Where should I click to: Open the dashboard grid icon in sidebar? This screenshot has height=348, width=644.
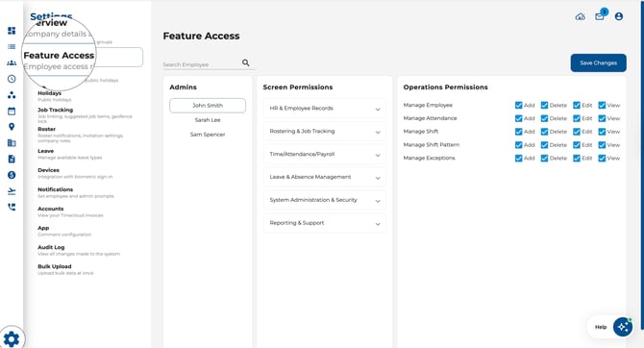point(12,31)
